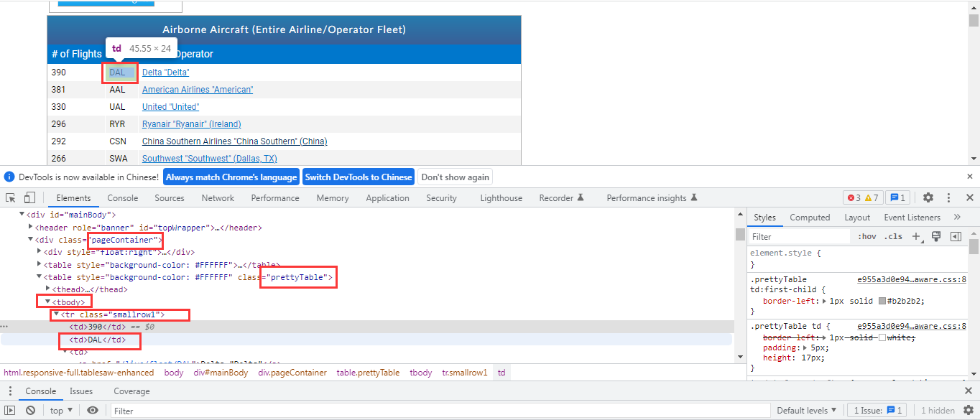Open the Security tab
The image size is (980, 420).
tap(441, 197)
